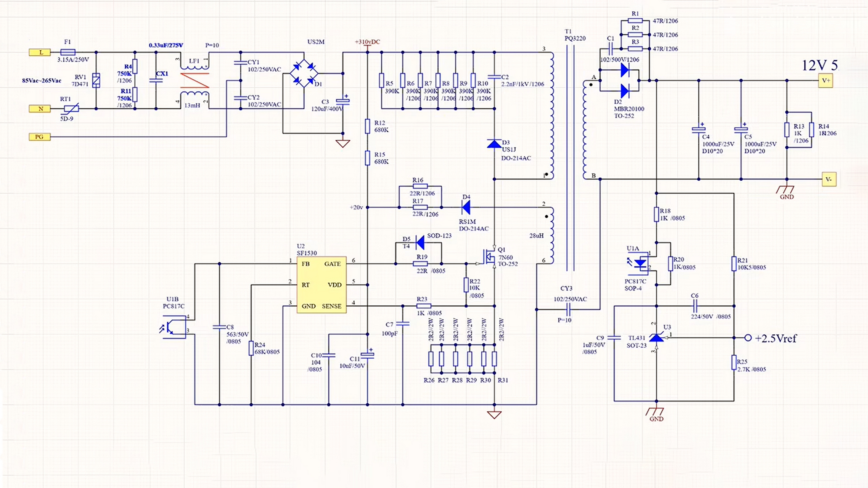Select the U1A optocoupler LED symbol
The image size is (868, 488).
tap(638, 263)
